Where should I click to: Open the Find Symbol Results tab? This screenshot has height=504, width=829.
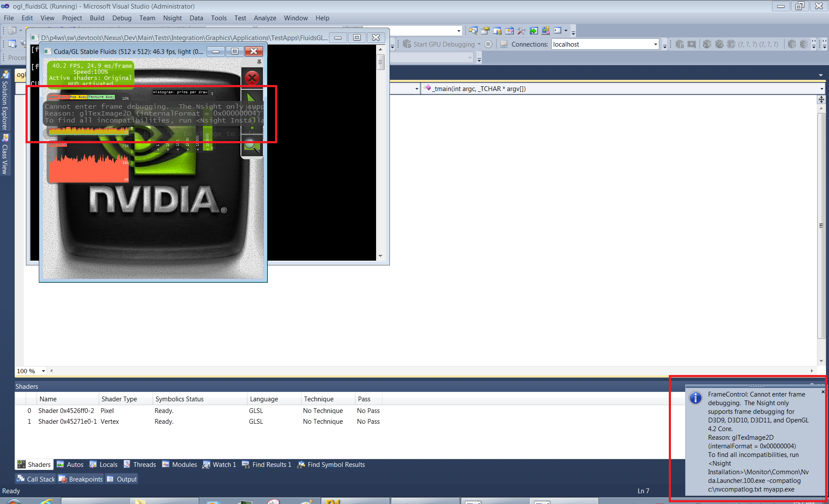332,464
